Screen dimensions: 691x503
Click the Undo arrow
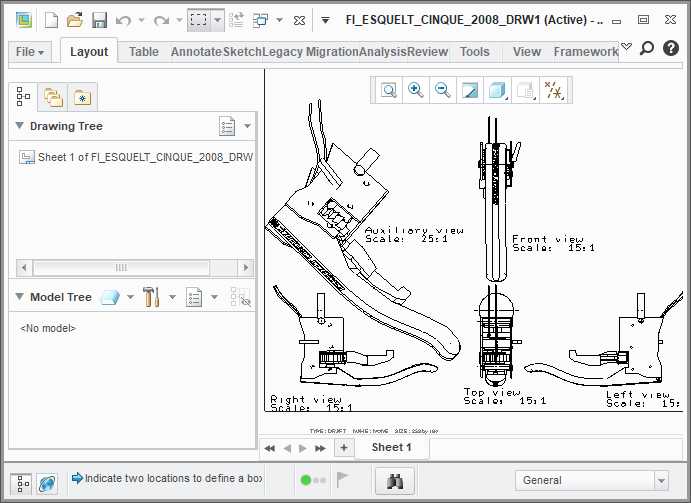[123, 20]
